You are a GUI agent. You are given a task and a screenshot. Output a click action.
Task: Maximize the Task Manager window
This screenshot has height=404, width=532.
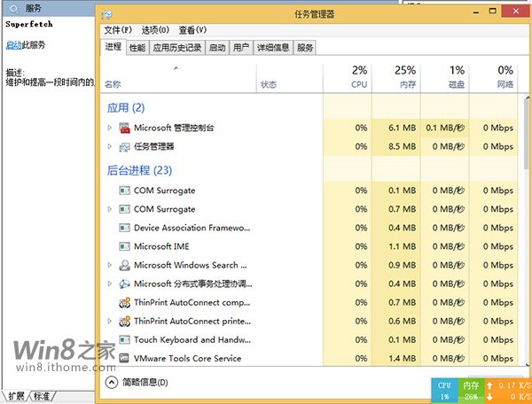[x=492, y=12]
